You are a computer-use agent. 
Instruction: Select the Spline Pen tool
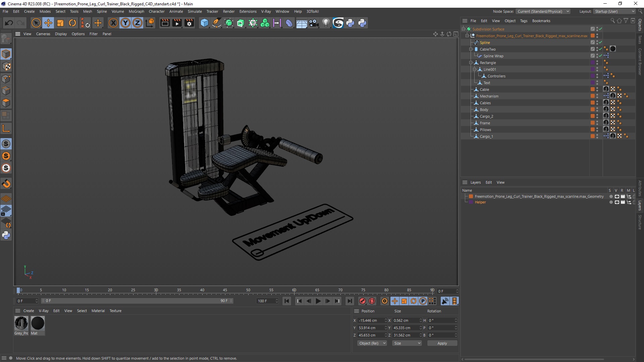217,23
